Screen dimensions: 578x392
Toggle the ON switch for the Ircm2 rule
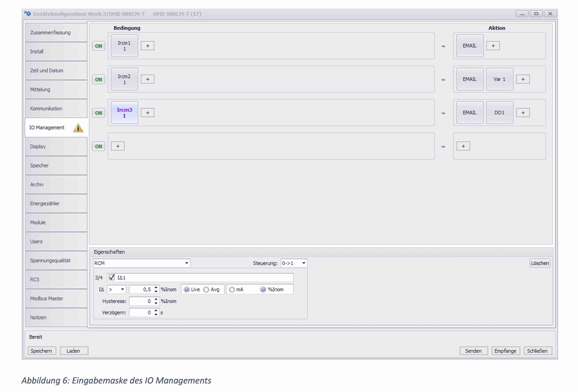tap(98, 80)
